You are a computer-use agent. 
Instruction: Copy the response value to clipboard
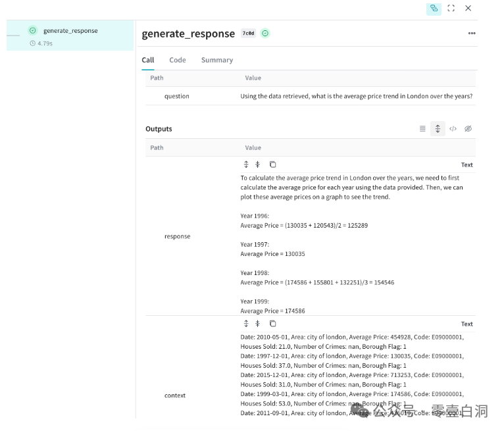pos(272,165)
